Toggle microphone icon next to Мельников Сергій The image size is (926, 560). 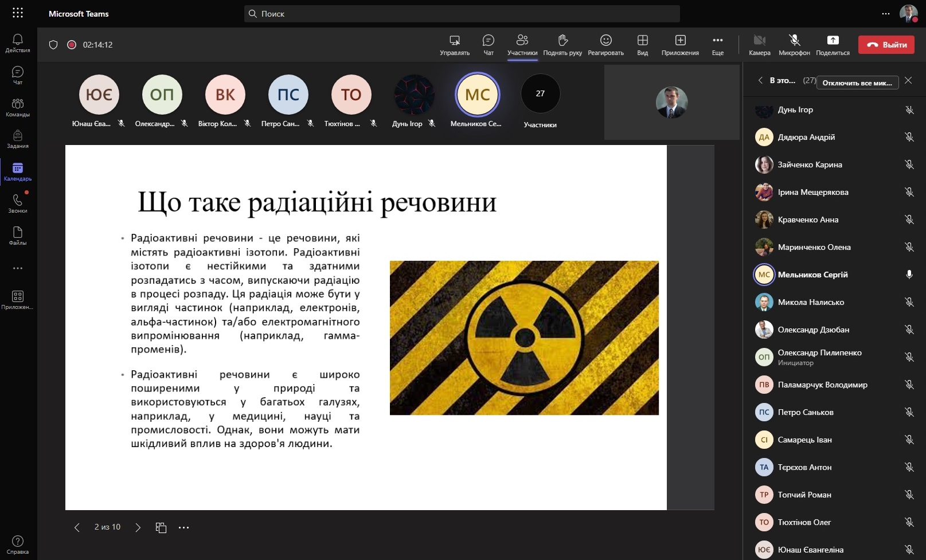pos(909,275)
